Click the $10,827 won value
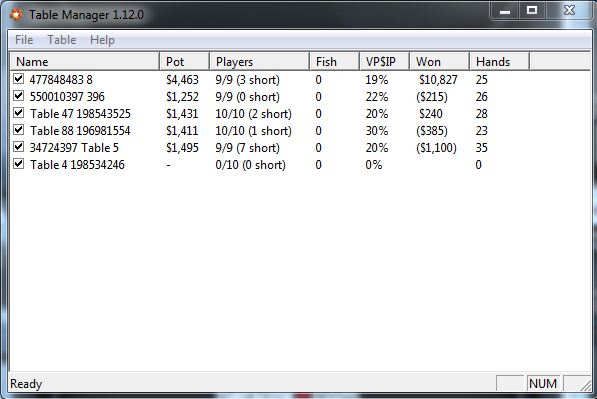Viewport: 597px width, 399px height. tap(438, 80)
